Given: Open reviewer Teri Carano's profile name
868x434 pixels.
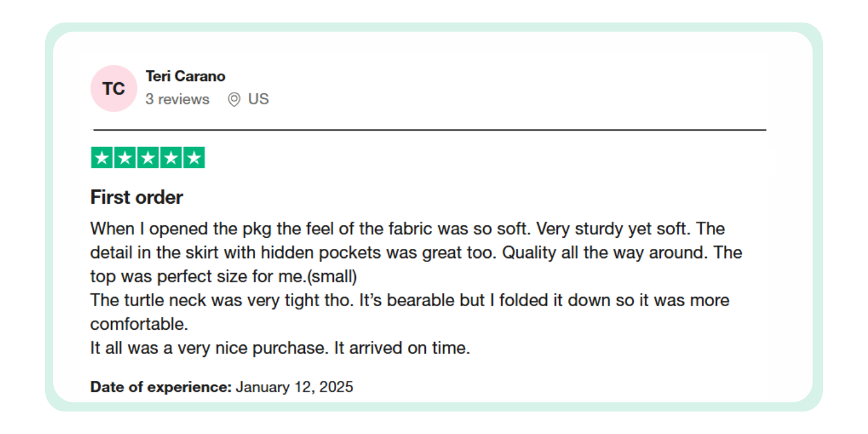Looking at the screenshot, I should 185,76.
